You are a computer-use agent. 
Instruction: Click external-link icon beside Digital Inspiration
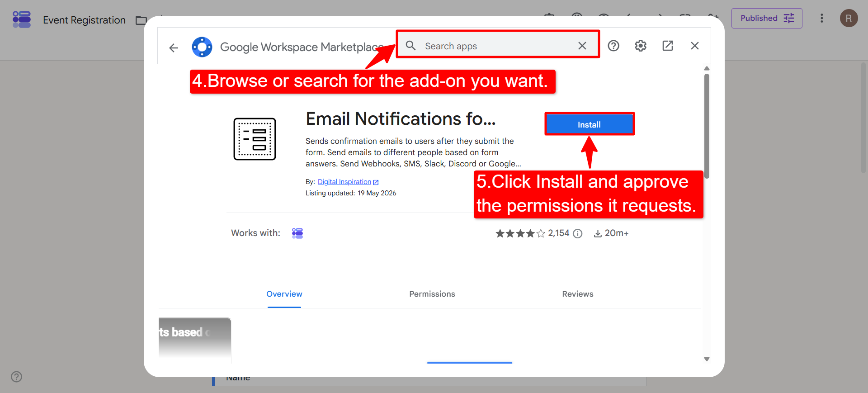pyautogui.click(x=376, y=182)
